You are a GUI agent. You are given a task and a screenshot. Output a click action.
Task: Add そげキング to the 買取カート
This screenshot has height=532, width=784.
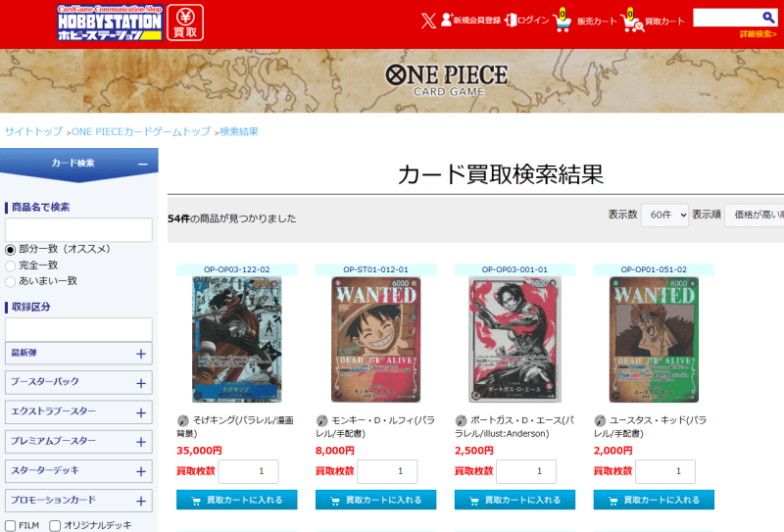[x=236, y=500]
